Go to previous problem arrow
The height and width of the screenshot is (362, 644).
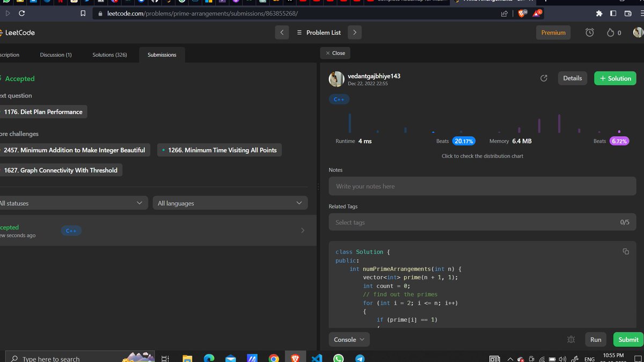click(282, 33)
